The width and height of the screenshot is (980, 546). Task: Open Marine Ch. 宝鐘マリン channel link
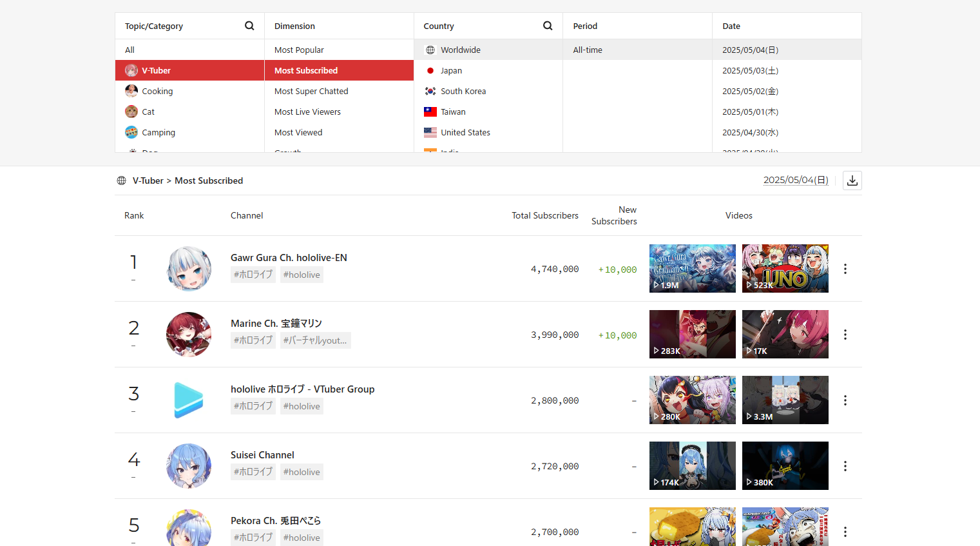276,323
